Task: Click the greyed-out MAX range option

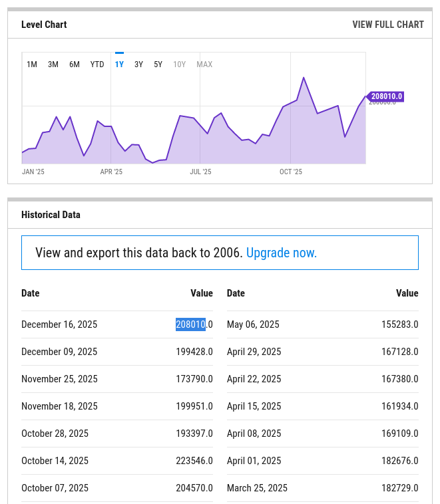Action: 204,64
